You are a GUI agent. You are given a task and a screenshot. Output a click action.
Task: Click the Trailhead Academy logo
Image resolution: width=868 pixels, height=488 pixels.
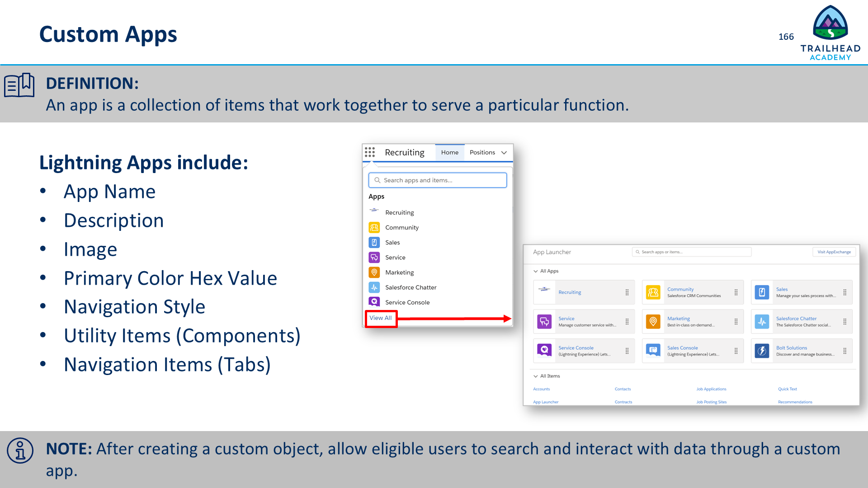[x=830, y=33]
